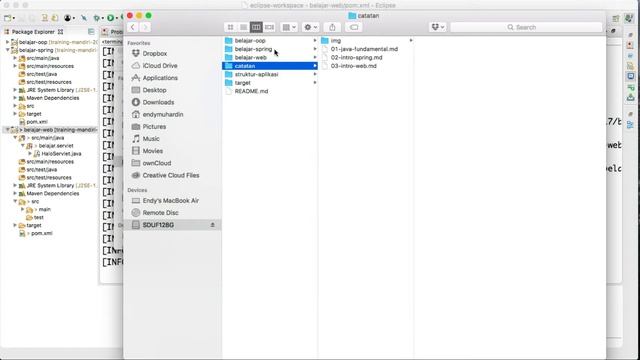Viewport: 640px width, 360px height.
Task: Switch Finder to cover flow view
Action: click(269, 27)
